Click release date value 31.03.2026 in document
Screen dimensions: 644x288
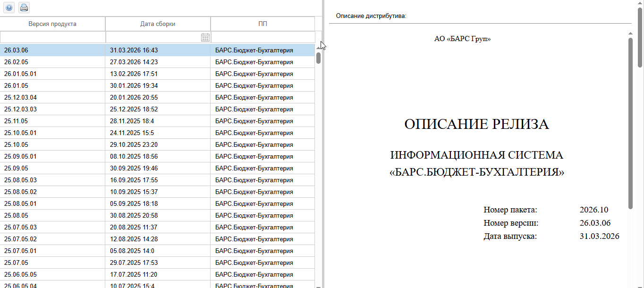tap(599, 236)
